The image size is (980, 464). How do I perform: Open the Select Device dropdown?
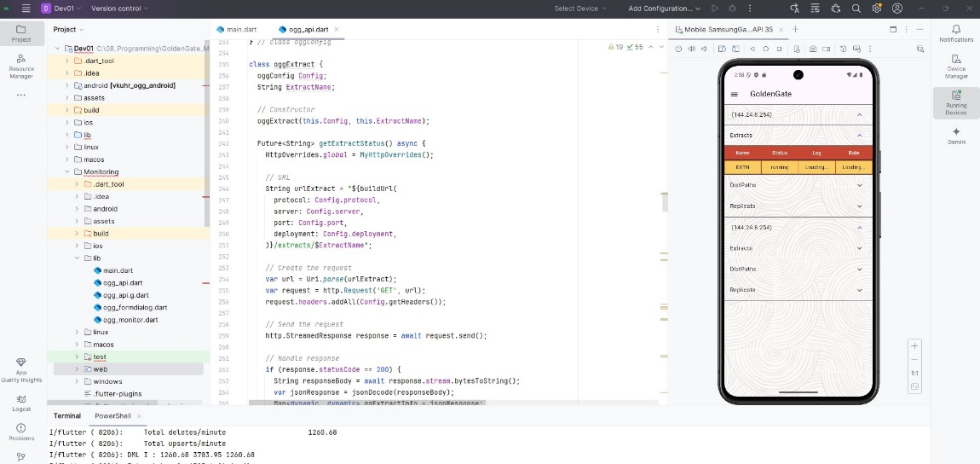[x=580, y=9]
